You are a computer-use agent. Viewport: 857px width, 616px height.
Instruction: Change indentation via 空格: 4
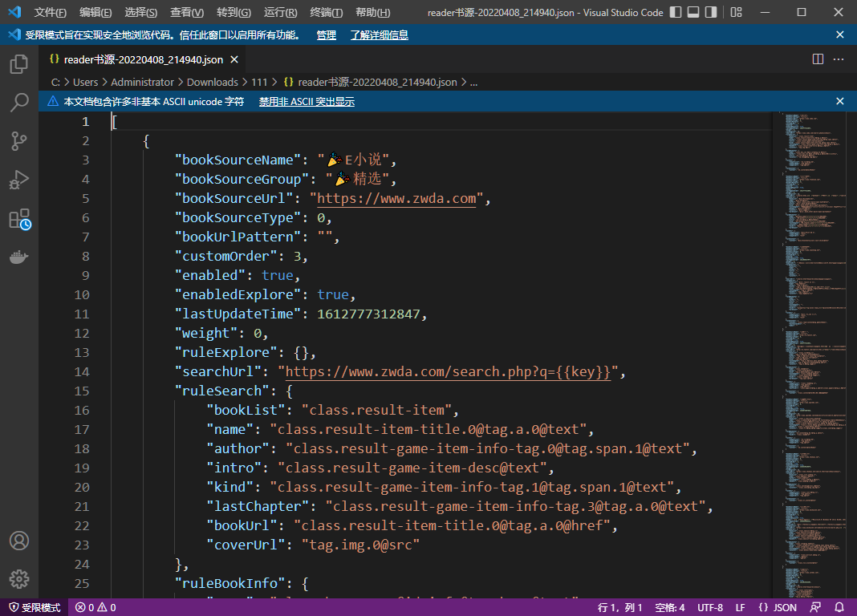[669, 607]
